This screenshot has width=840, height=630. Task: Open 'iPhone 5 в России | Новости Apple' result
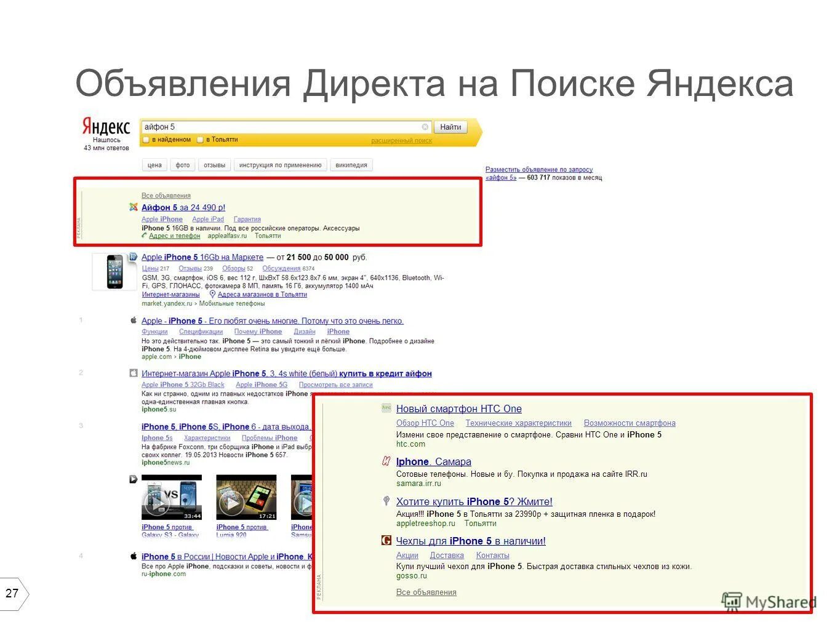[x=227, y=556]
